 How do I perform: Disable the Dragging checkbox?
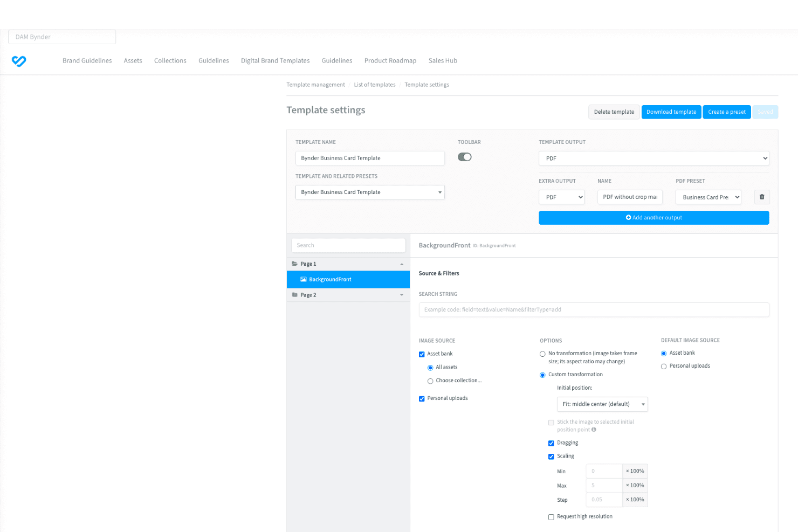(x=551, y=444)
